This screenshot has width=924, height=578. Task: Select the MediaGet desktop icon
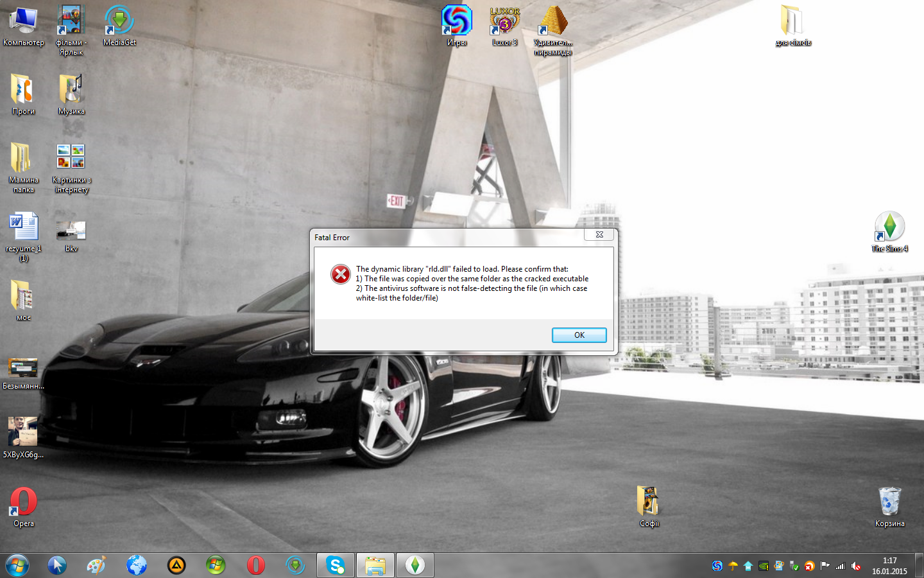click(x=119, y=22)
